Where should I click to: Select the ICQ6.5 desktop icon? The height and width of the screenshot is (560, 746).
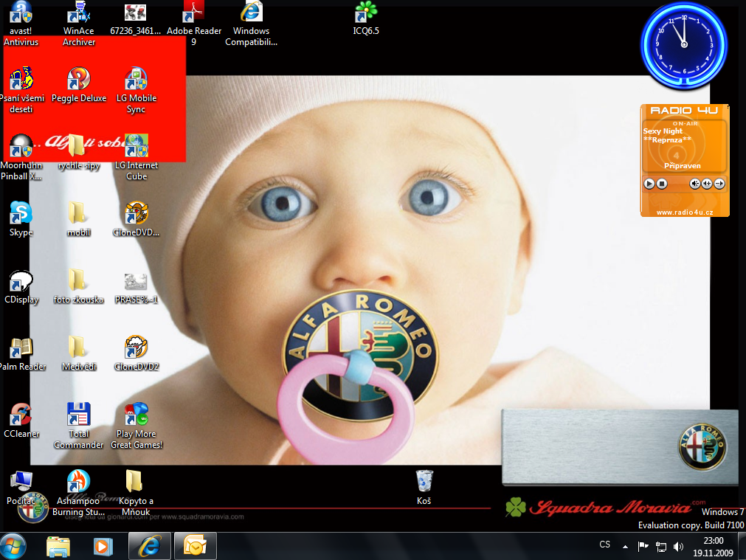(x=365, y=13)
